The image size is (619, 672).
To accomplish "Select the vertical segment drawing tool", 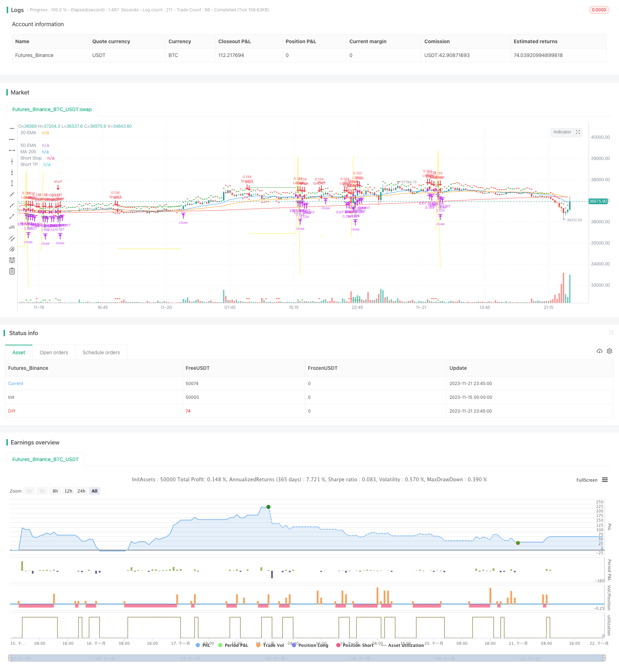I will point(12,183).
